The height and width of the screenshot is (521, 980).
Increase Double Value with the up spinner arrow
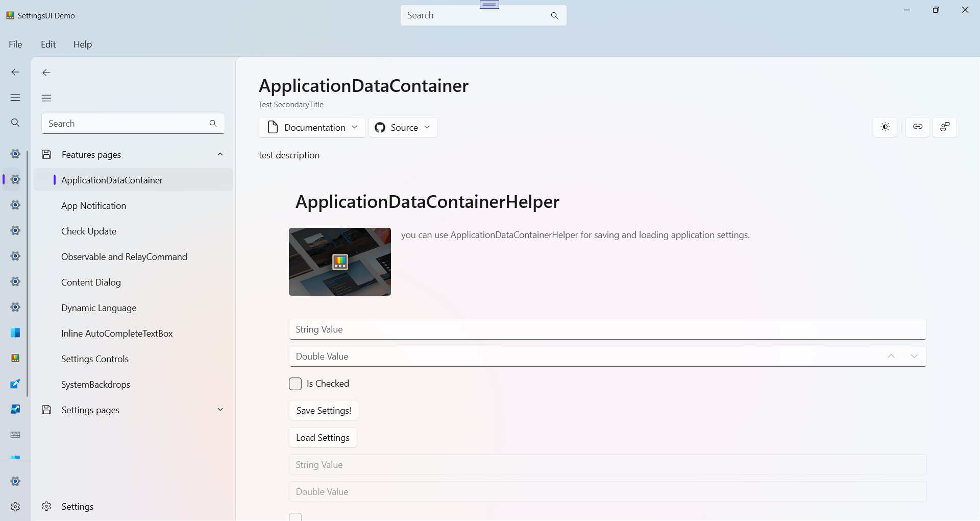click(891, 356)
